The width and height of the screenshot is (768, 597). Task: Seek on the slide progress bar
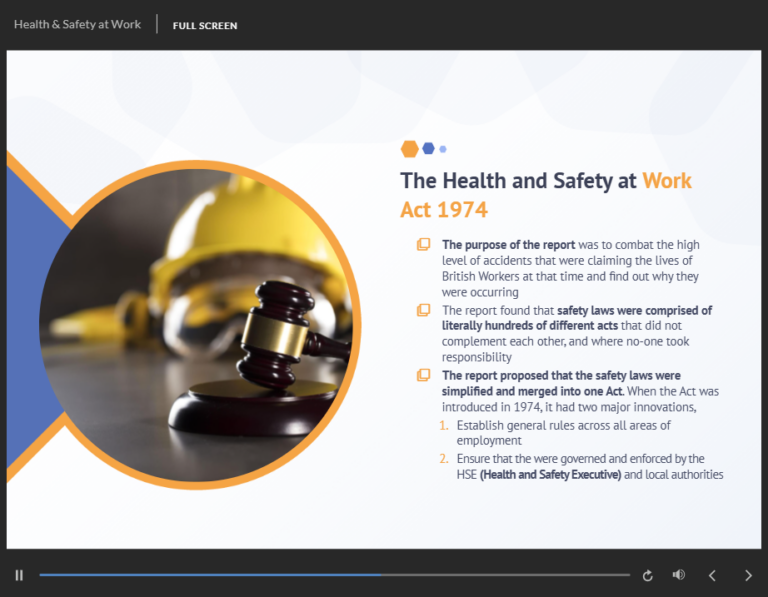click(335, 575)
